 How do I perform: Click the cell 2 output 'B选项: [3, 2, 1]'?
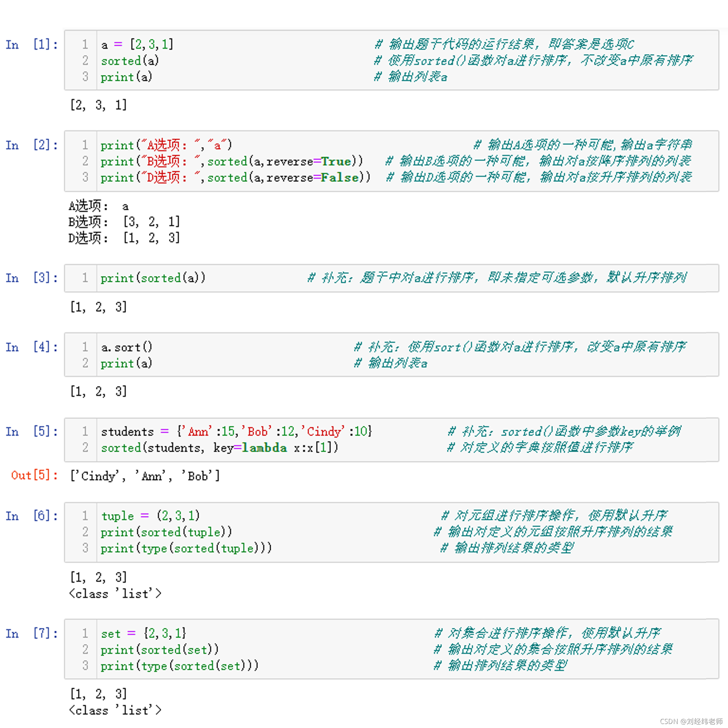click(124, 222)
